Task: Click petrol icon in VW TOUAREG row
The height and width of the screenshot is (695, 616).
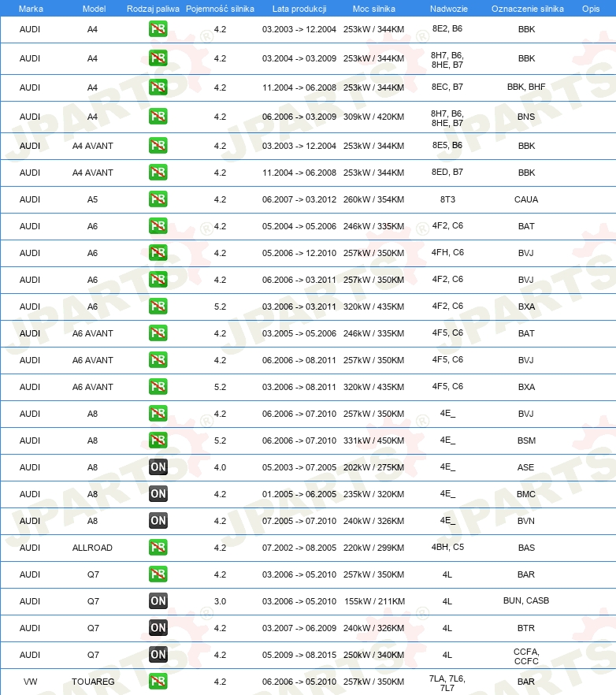Action: tap(158, 682)
